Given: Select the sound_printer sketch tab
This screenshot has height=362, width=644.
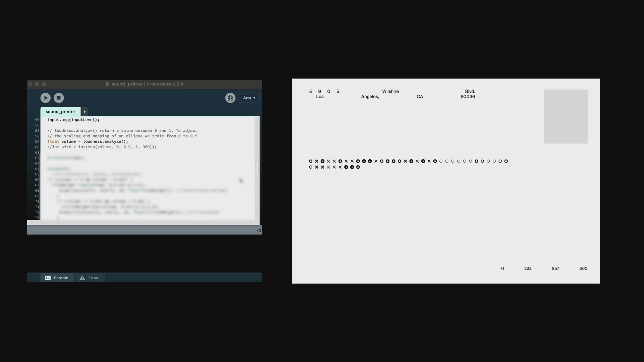Looking at the screenshot, I should point(60,112).
